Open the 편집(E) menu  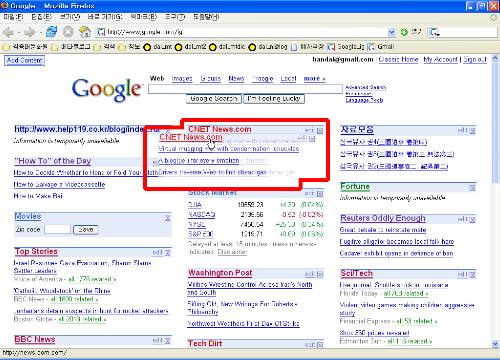[42, 17]
